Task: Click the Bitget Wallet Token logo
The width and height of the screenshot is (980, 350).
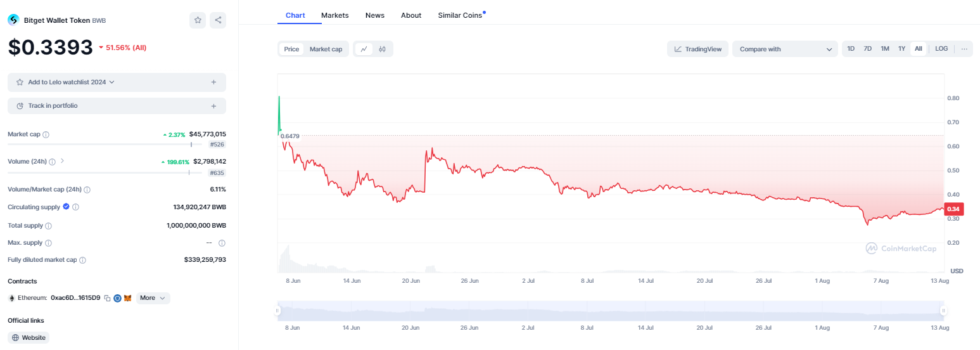Action: coord(13,20)
